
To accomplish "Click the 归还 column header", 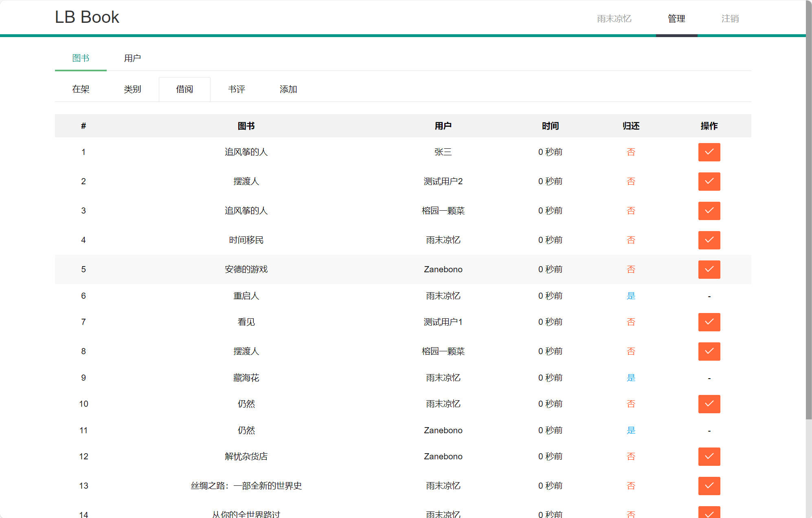I will coord(631,126).
